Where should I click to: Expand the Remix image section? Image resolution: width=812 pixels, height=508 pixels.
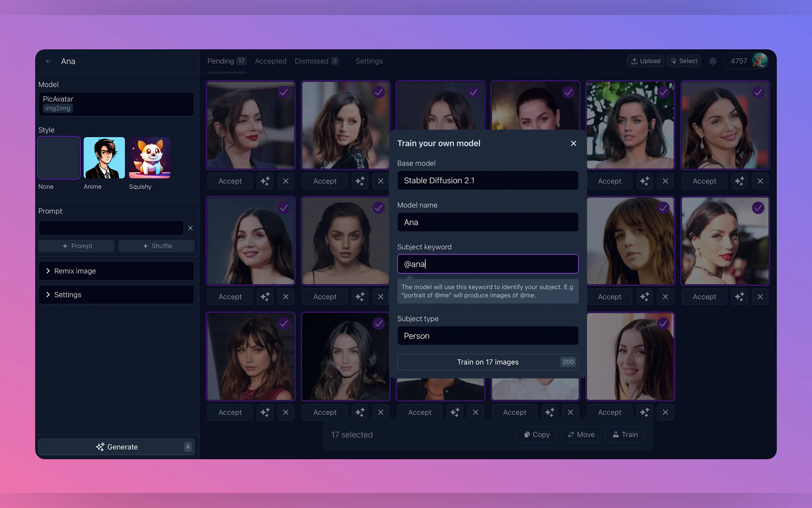(x=116, y=271)
